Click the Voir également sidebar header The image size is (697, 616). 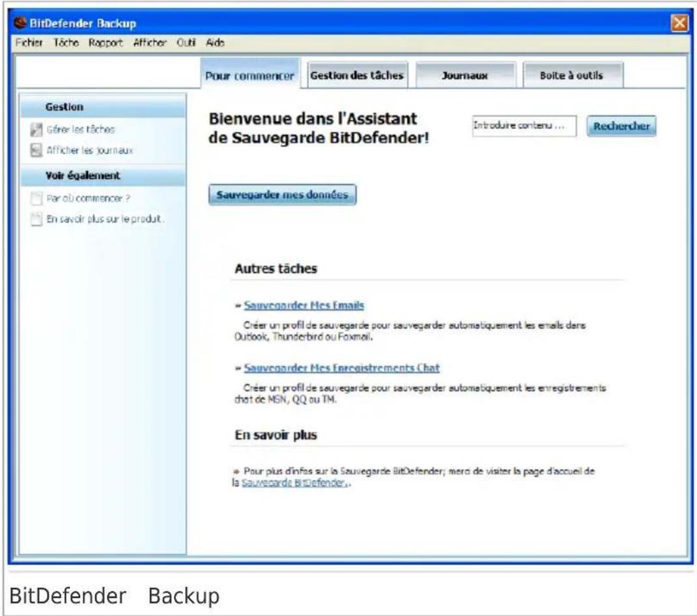tap(103, 176)
